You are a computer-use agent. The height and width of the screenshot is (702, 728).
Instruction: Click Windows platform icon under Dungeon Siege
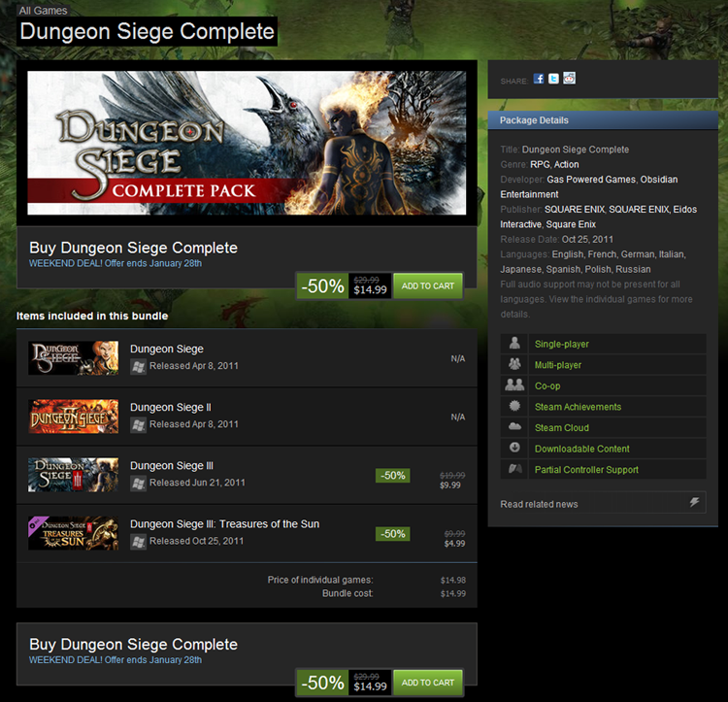(x=138, y=366)
